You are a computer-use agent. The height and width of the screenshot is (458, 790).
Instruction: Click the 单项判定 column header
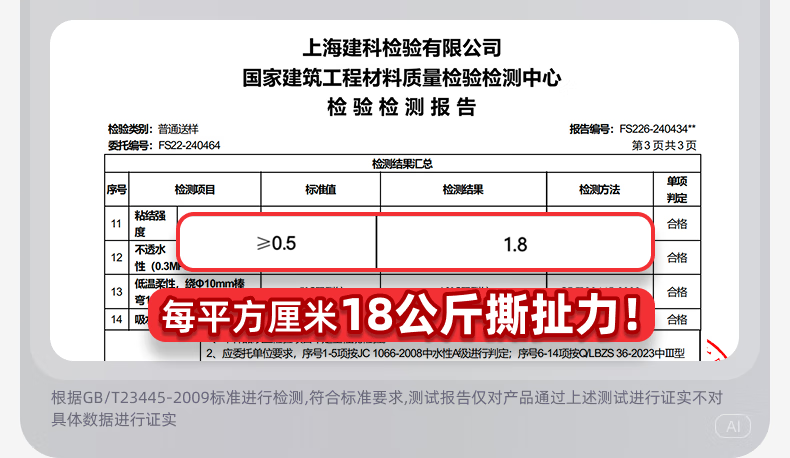click(677, 189)
